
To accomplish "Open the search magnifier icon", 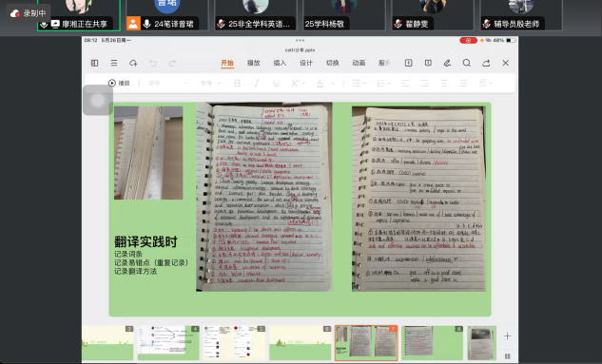I will [466, 63].
